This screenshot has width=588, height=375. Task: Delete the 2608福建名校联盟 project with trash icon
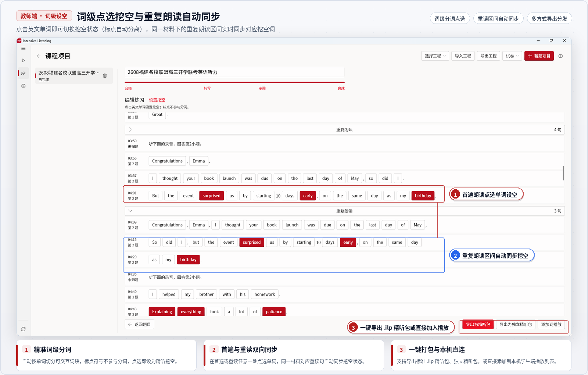point(105,76)
